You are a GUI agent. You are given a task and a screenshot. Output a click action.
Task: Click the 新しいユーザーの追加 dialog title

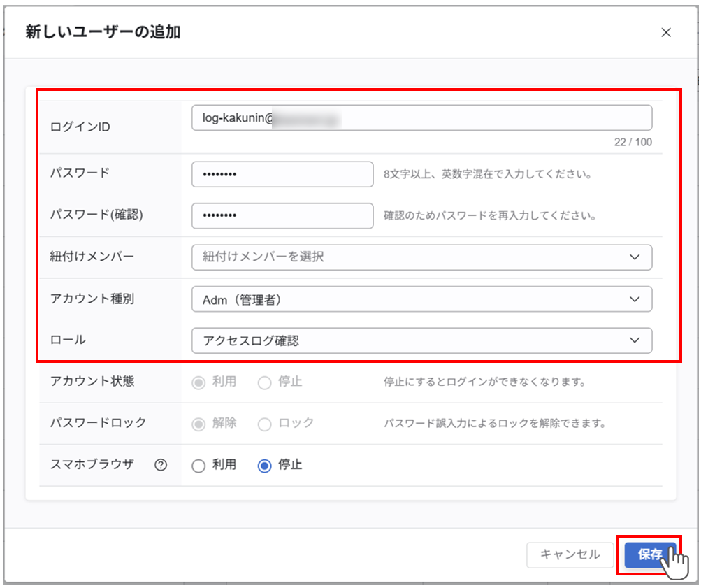(x=103, y=32)
